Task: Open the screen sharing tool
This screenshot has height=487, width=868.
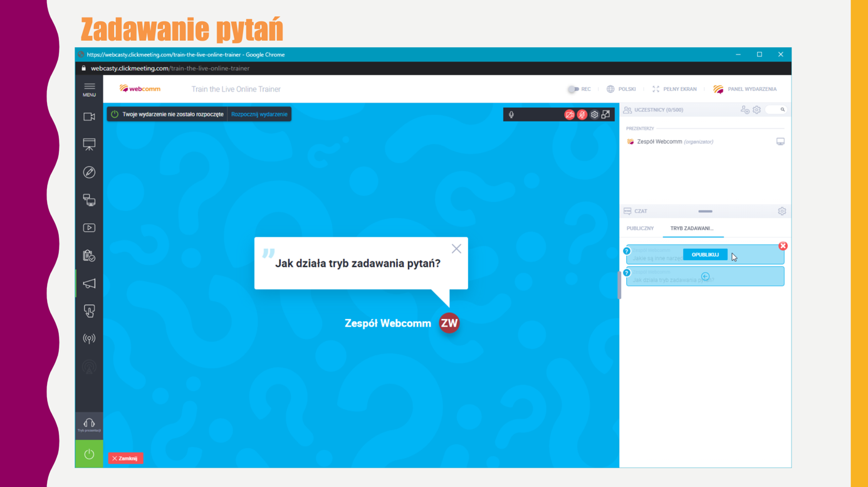Action: [x=89, y=200]
